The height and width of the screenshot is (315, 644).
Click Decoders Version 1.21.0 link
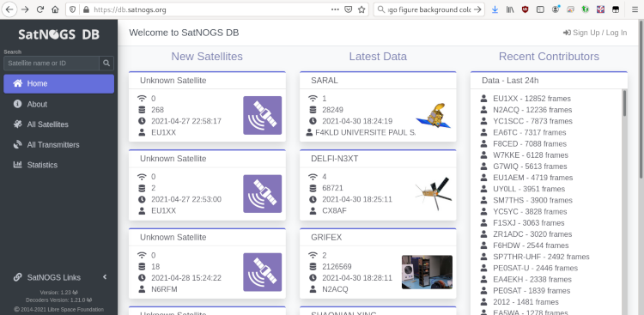(x=58, y=300)
